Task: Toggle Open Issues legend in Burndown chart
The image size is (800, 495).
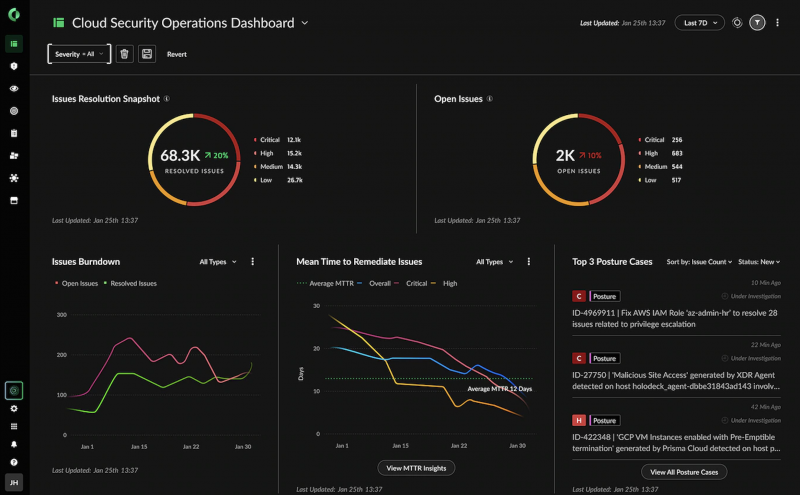Action: coord(77,284)
